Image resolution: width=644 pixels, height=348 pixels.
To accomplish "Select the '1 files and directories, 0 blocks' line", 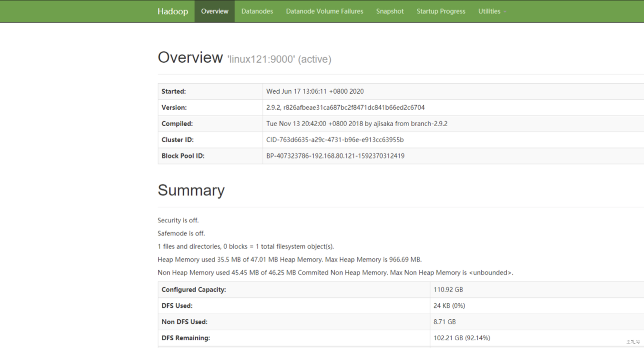I will pos(246,246).
